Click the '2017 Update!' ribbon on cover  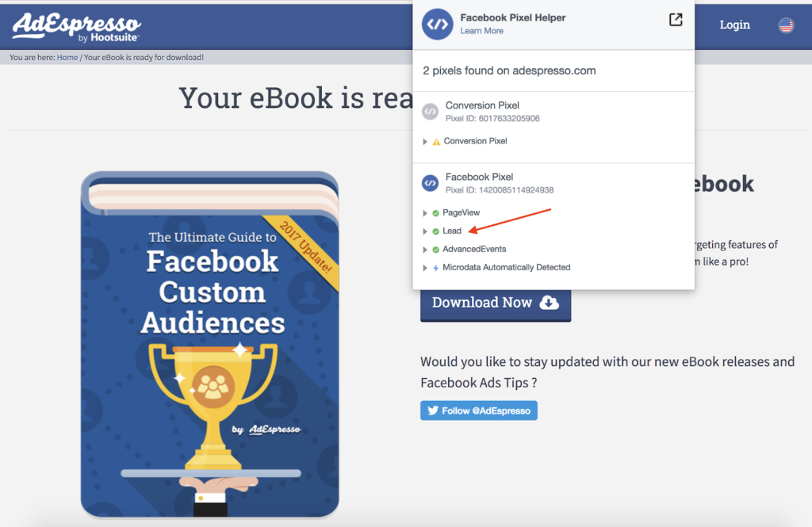[x=305, y=247]
